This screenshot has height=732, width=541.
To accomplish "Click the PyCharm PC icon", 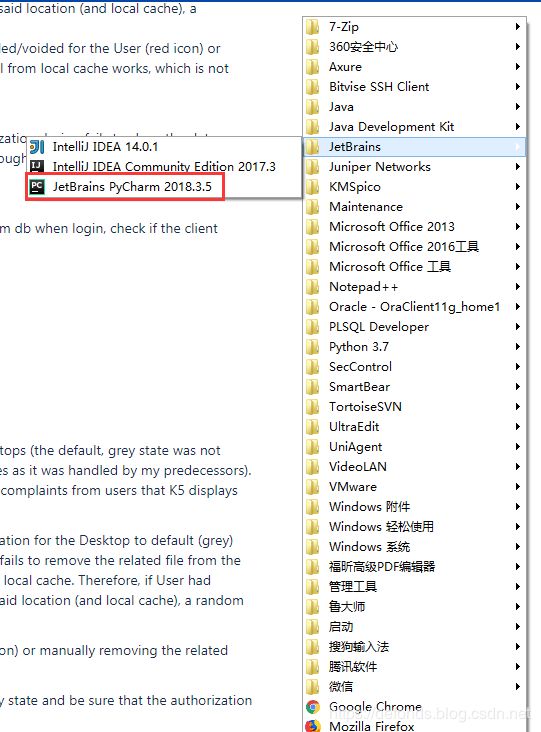I will point(37,187).
